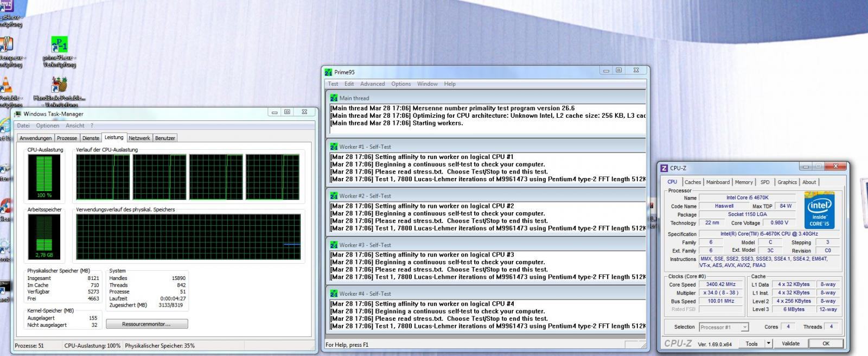Click the Socket 1150 LGA package field
Viewport: 868px width, 356px height.
747,214
